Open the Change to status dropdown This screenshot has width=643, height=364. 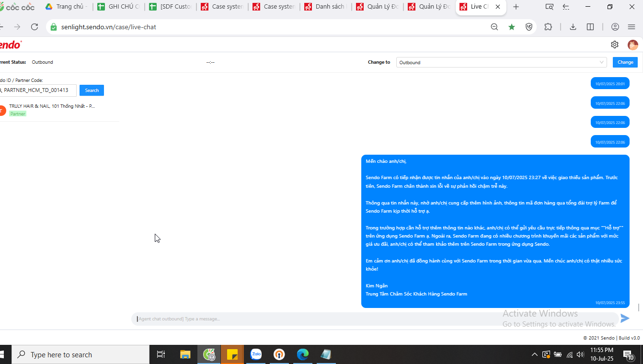click(501, 62)
